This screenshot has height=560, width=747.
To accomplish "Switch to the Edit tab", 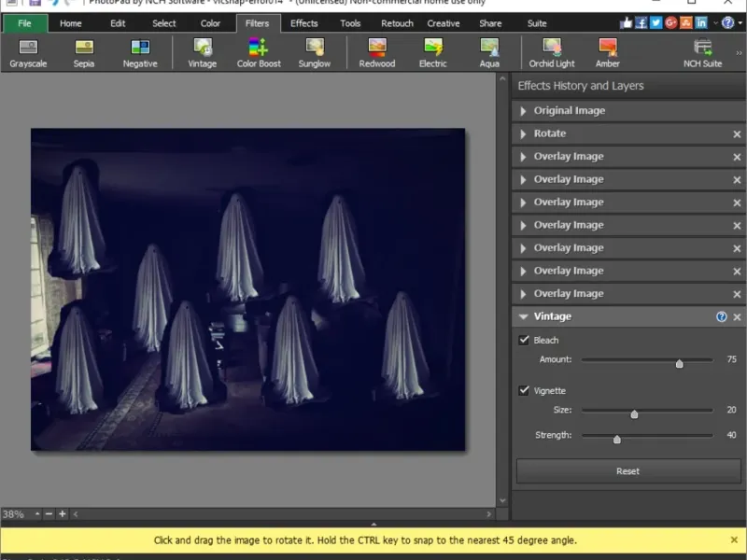I will (x=118, y=23).
